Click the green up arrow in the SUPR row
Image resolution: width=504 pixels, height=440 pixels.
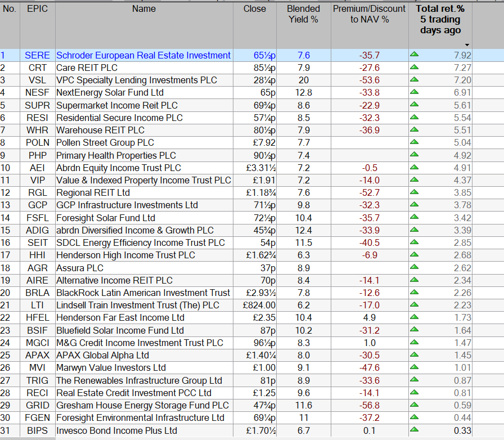[415, 104]
